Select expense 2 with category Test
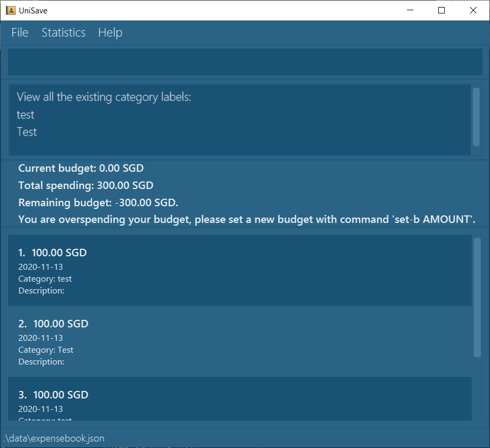Image resolution: width=490 pixels, height=448 pixels. pyautogui.click(x=240, y=341)
